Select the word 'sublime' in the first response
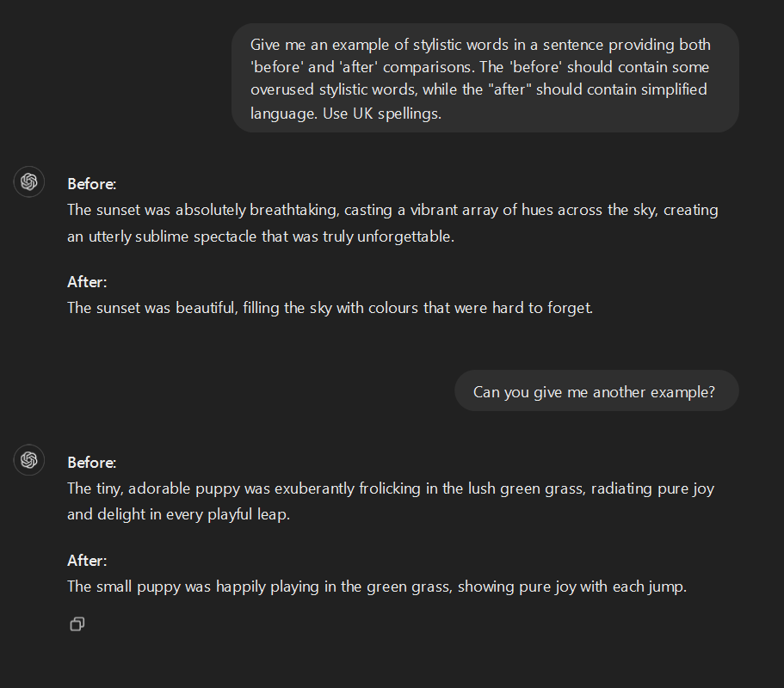 coord(166,236)
